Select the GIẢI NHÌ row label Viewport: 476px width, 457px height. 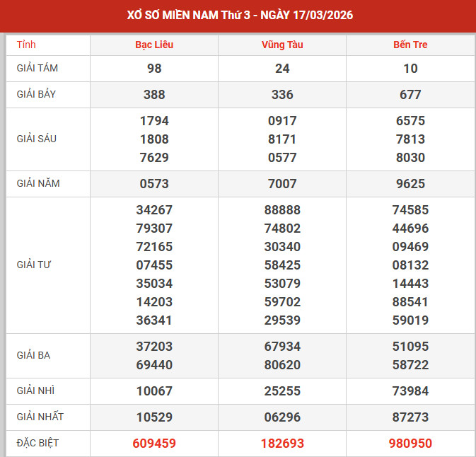[x=36, y=391]
